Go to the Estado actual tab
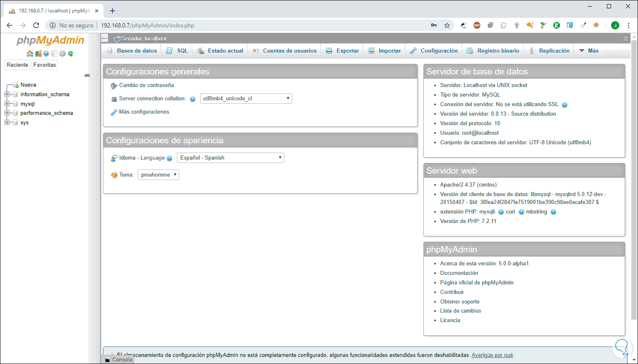This screenshot has height=364, width=638. tap(220, 51)
